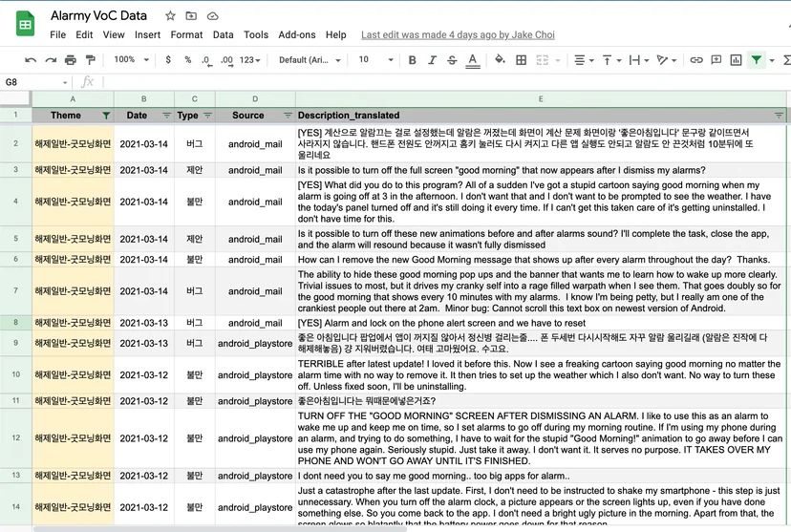The image size is (791, 532).
Task: Redo the last action
Action: point(51,60)
